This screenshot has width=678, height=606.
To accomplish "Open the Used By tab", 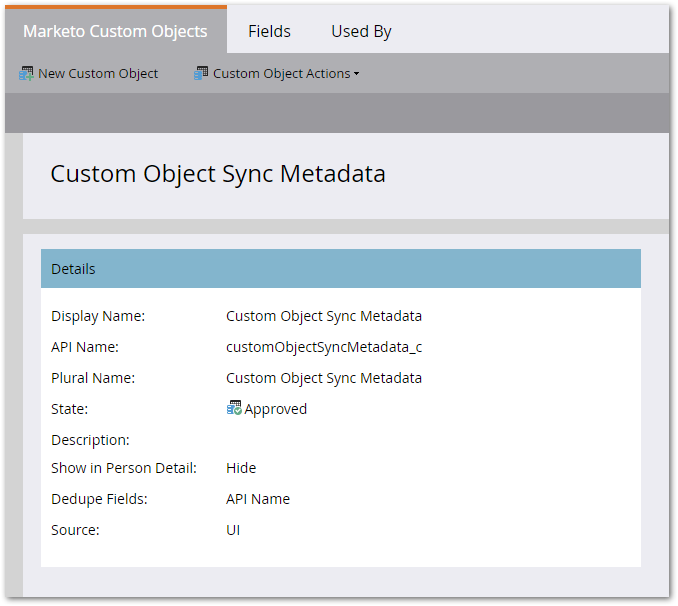I will (361, 31).
